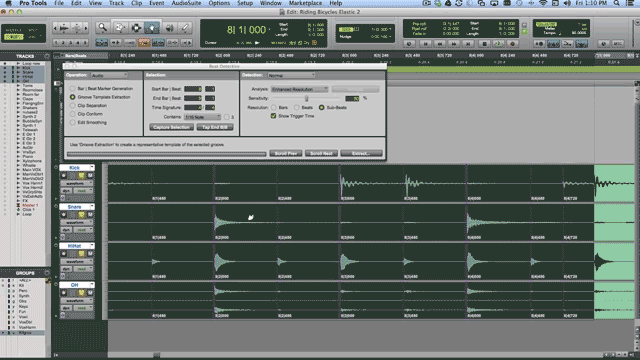Image resolution: width=640 pixels, height=360 pixels.
Task: Mute the Kick track
Action: [x=90, y=176]
